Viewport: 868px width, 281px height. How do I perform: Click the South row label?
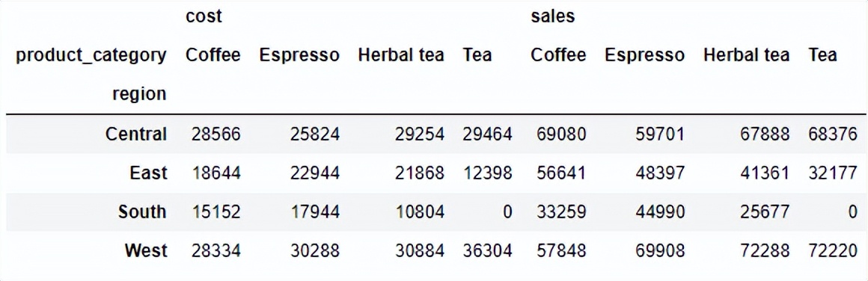142,211
